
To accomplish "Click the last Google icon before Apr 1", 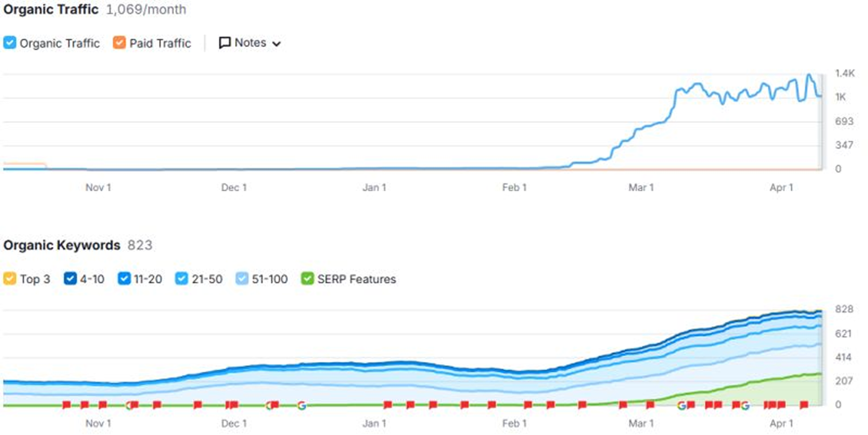I will click(745, 405).
